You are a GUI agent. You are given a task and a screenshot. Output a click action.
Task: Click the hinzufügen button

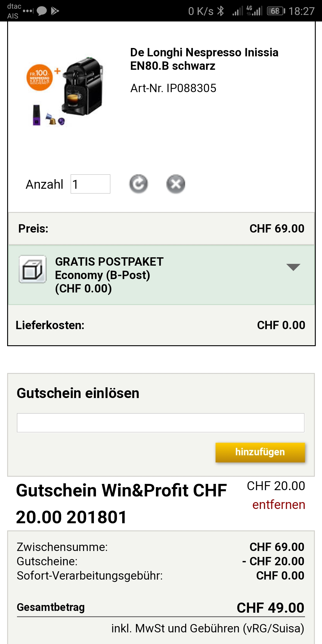[260, 452]
